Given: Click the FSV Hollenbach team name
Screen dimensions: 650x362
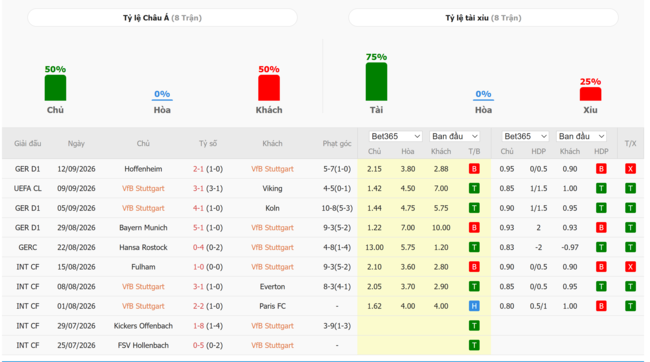Looking at the screenshot, I should (x=143, y=345).
